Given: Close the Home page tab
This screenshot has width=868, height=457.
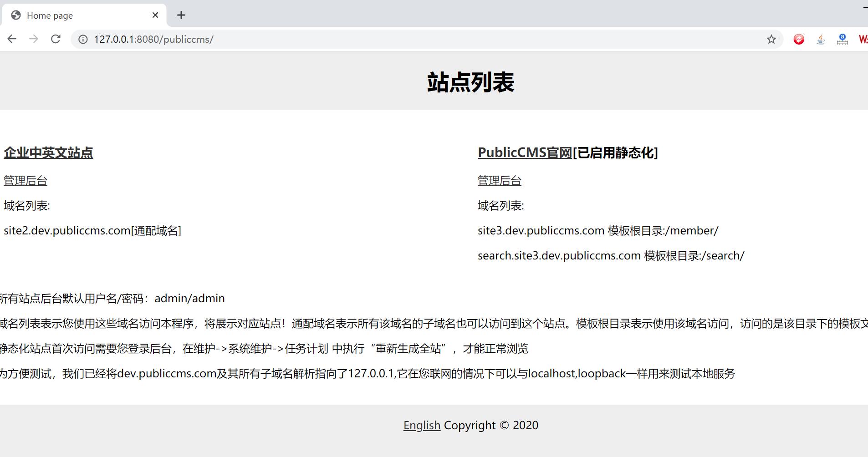Looking at the screenshot, I should click(x=155, y=15).
